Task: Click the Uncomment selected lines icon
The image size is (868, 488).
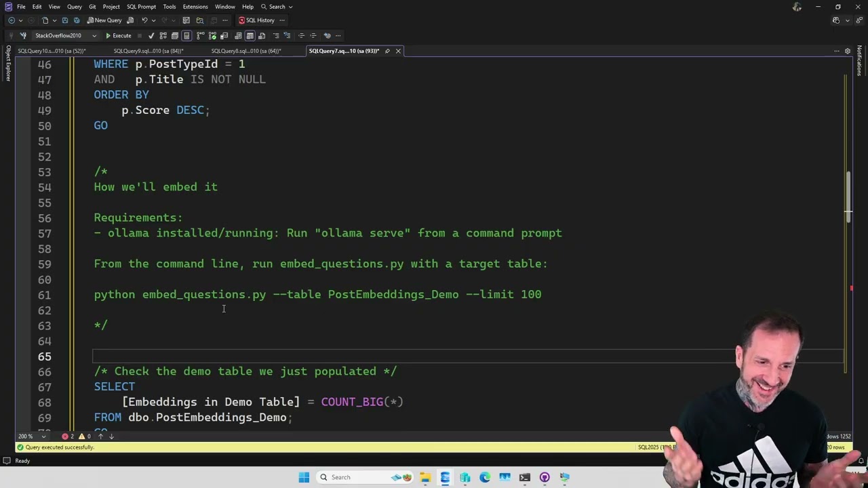Action: tap(288, 35)
